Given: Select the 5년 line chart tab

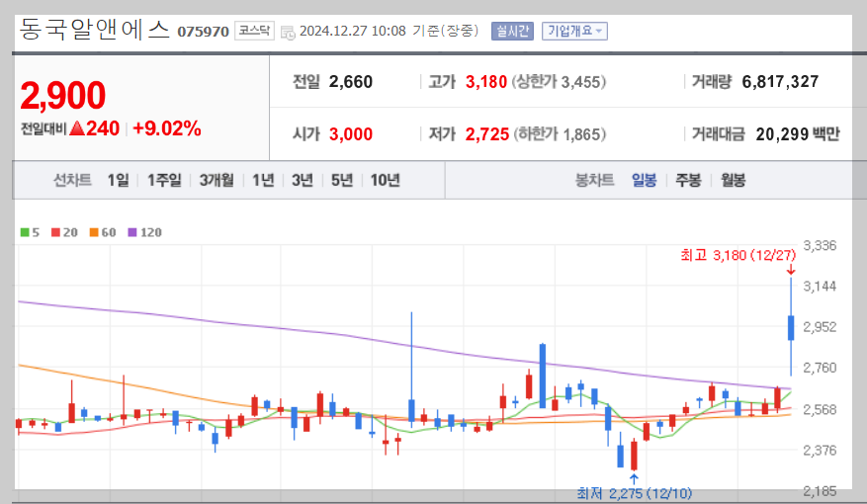Looking at the screenshot, I should tap(342, 180).
